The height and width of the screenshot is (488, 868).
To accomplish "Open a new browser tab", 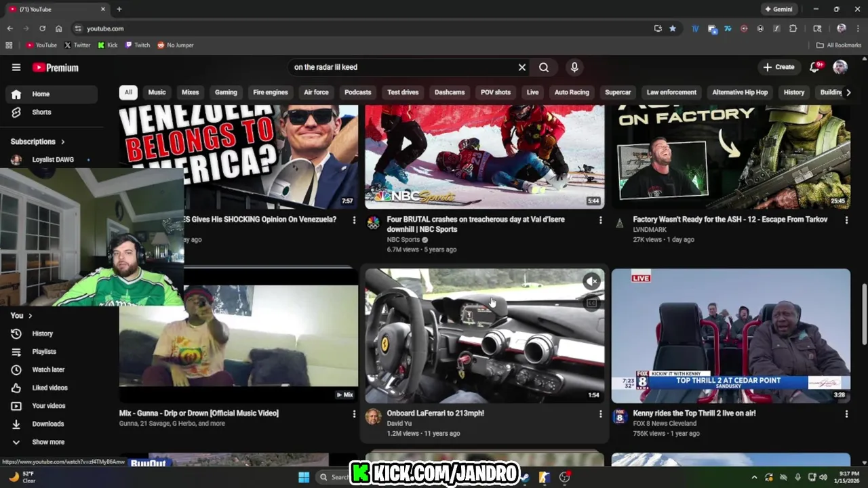I will [x=119, y=9].
